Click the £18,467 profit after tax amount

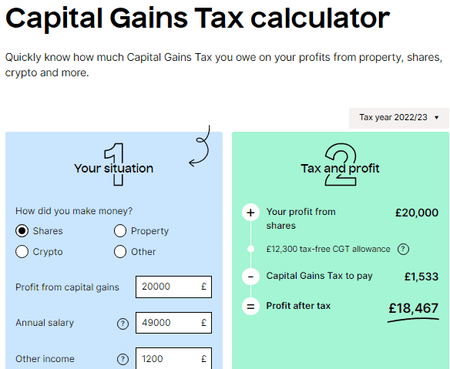(413, 308)
